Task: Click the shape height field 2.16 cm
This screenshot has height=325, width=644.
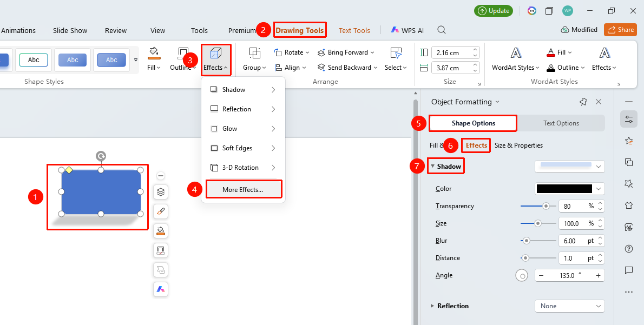Action: pyautogui.click(x=456, y=52)
